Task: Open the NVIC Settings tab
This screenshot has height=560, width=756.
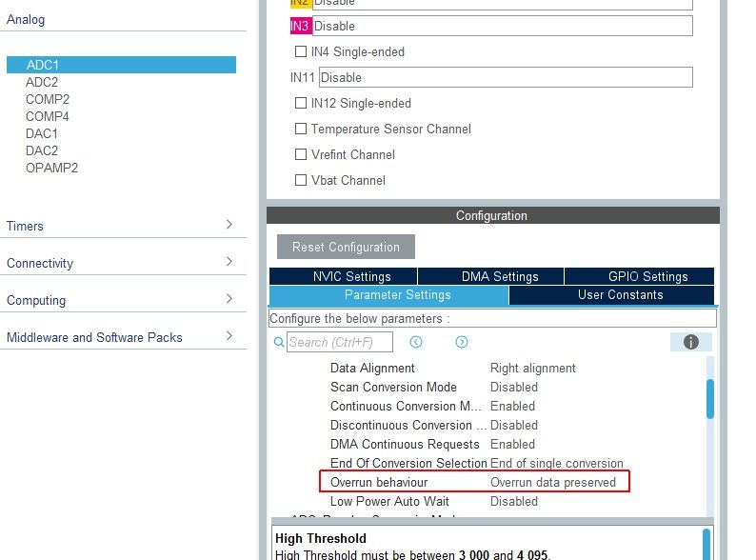Action: 343,276
